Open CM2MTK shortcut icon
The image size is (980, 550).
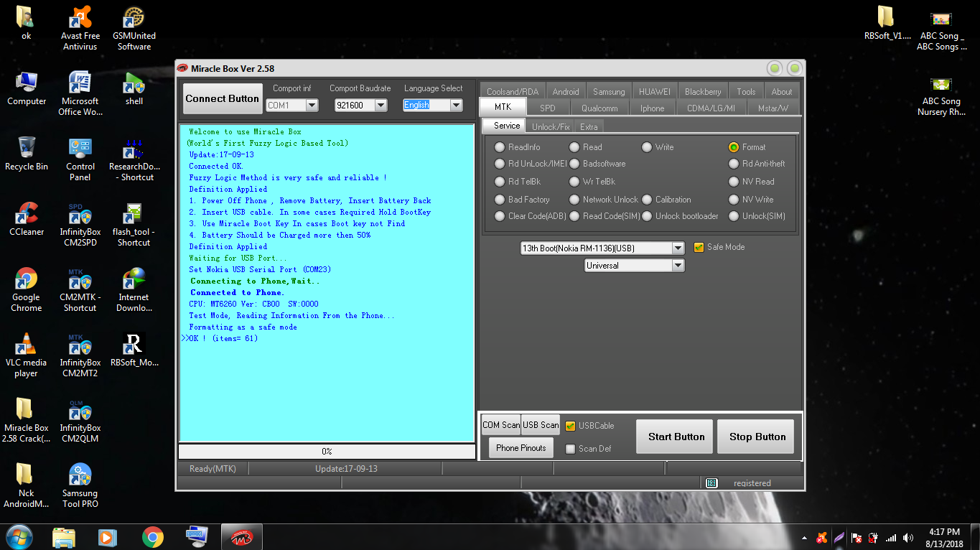click(80, 290)
